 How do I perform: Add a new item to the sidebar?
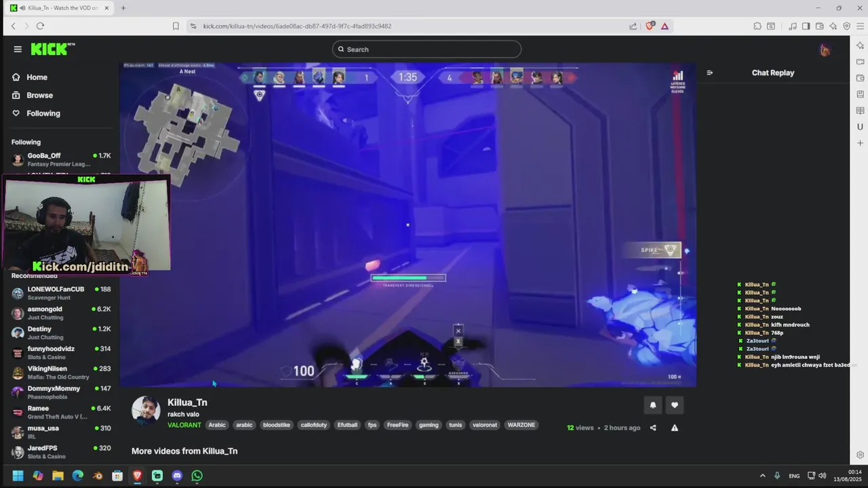click(860, 143)
